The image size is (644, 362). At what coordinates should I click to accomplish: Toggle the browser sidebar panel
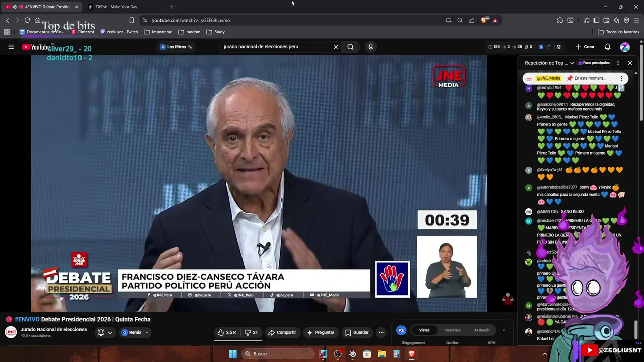[596, 20]
